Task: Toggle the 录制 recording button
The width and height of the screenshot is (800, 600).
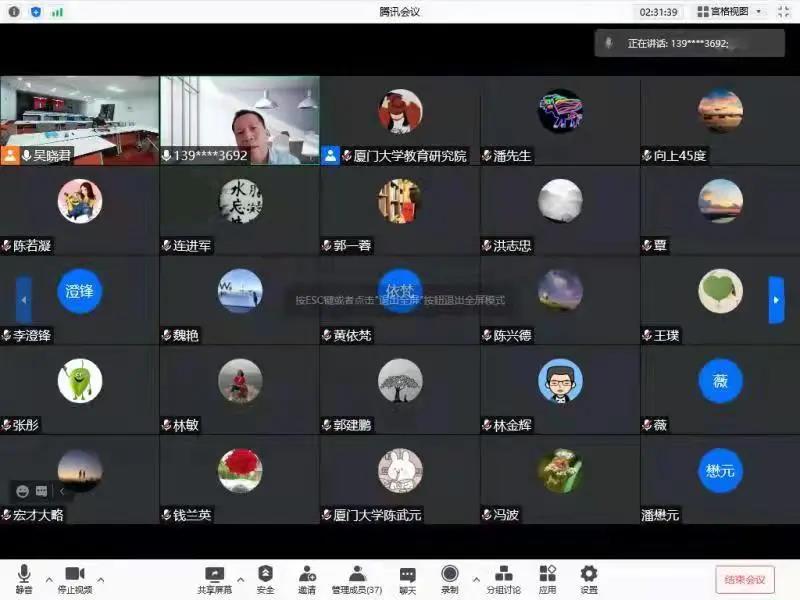Action: tap(450, 578)
